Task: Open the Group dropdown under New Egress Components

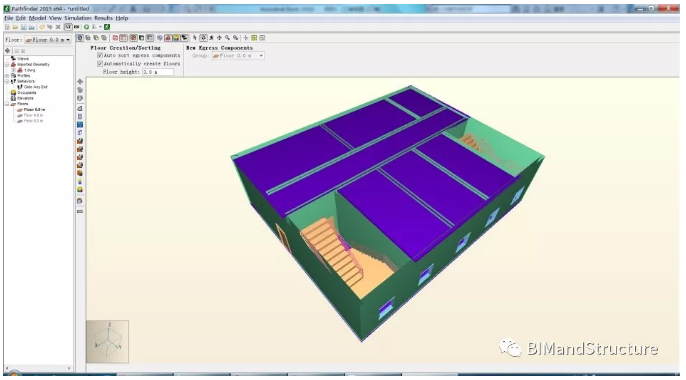Action: pos(238,56)
